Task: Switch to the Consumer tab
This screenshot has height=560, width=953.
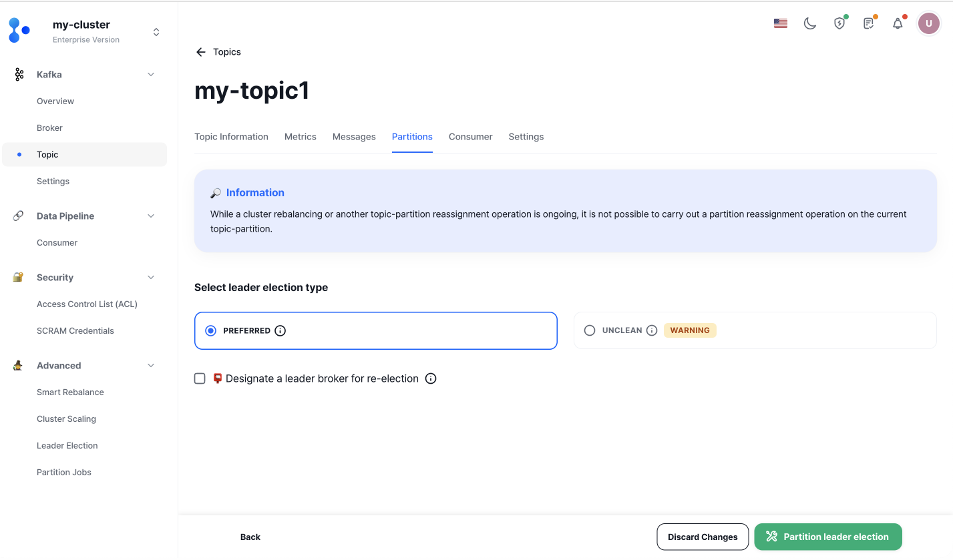Action: tap(470, 137)
